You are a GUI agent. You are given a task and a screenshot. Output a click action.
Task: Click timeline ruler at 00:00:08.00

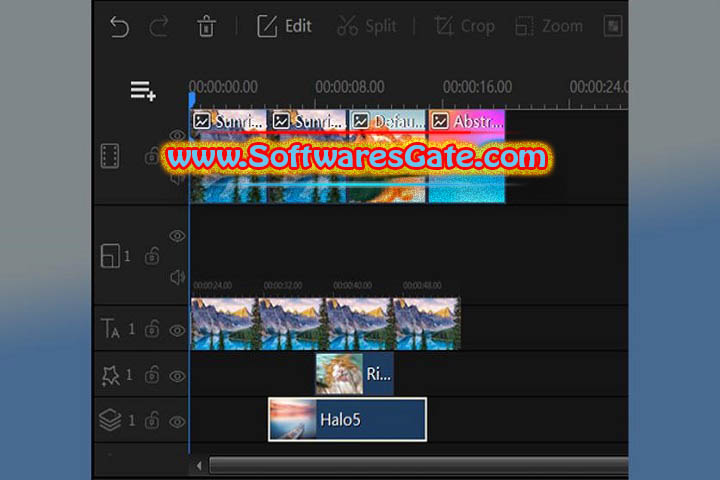point(349,87)
